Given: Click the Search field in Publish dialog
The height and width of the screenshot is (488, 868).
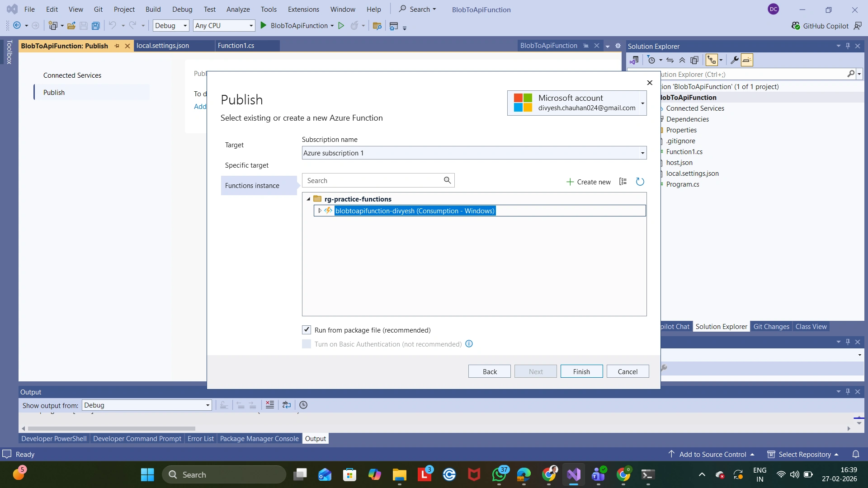Looking at the screenshot, I should pyautogui.click(x=378, y=180).
